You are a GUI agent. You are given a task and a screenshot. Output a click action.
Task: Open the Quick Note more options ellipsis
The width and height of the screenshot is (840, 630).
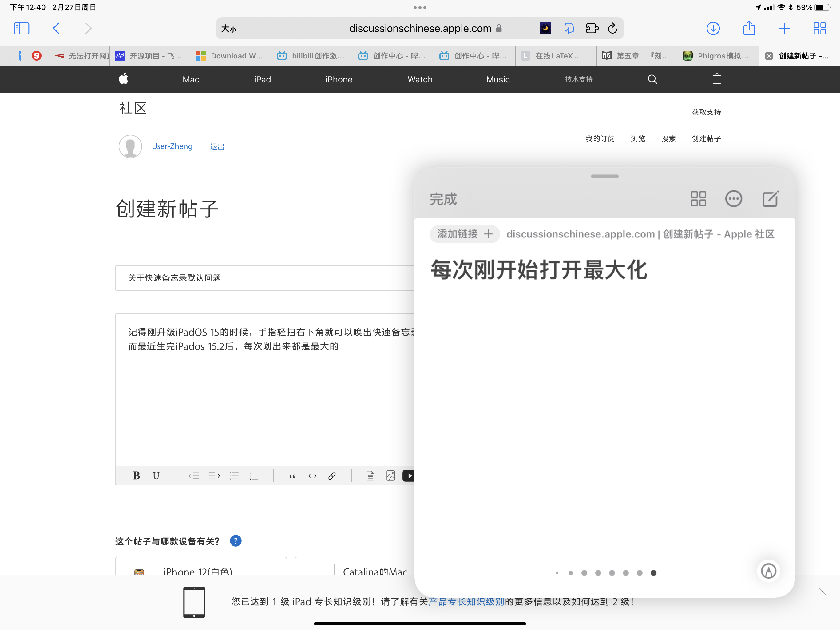tap(733, 199)
